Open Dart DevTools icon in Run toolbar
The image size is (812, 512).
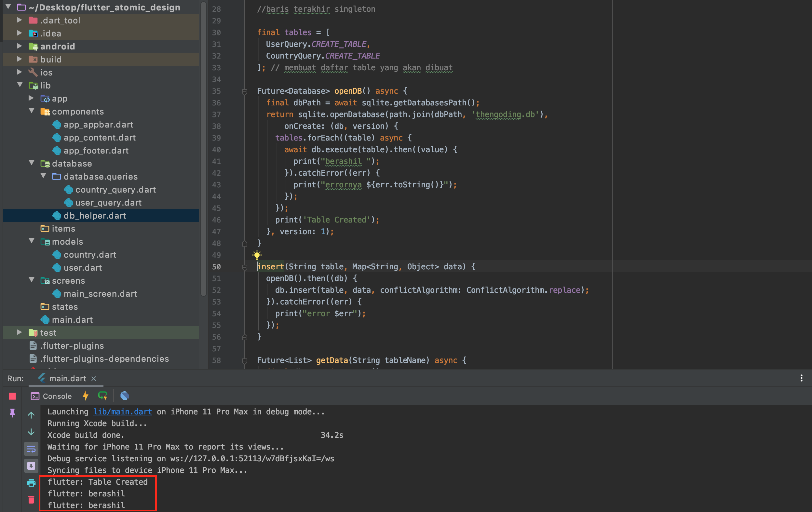(x=124, y=396)
